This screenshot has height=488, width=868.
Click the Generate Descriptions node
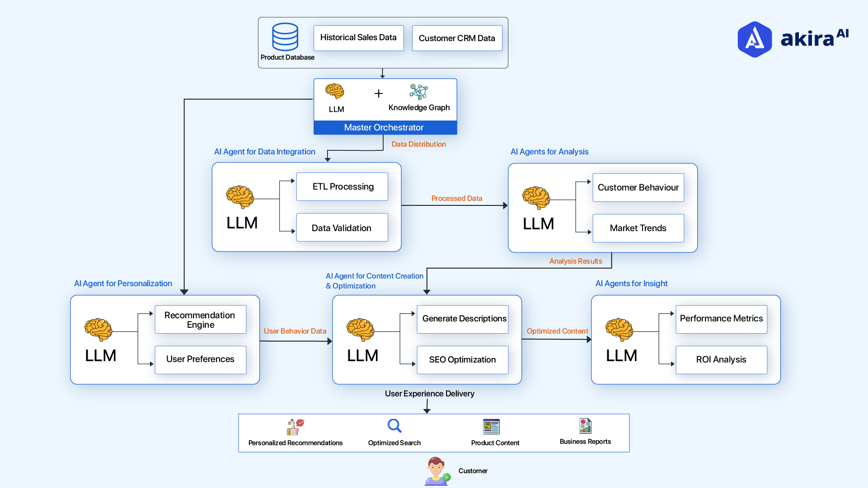[462, 319]
